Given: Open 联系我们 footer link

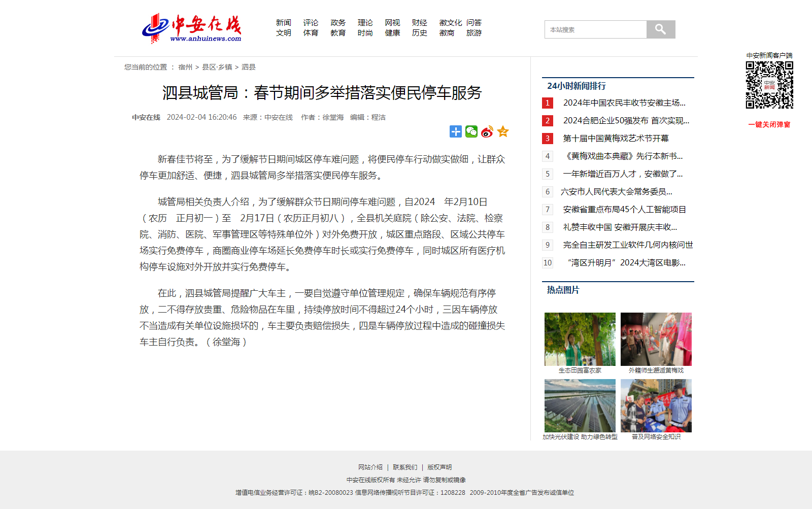Looking at the screenshot, I should (405, 467).
